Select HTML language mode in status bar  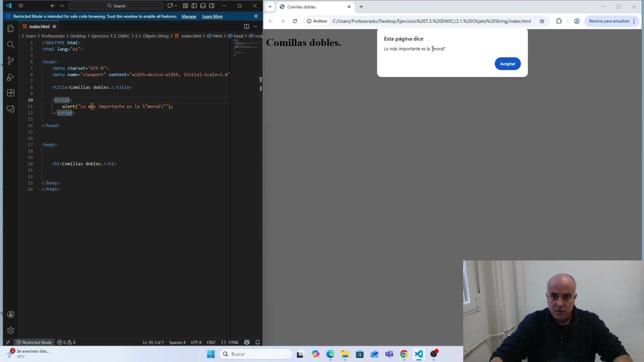tap(233, 342)
